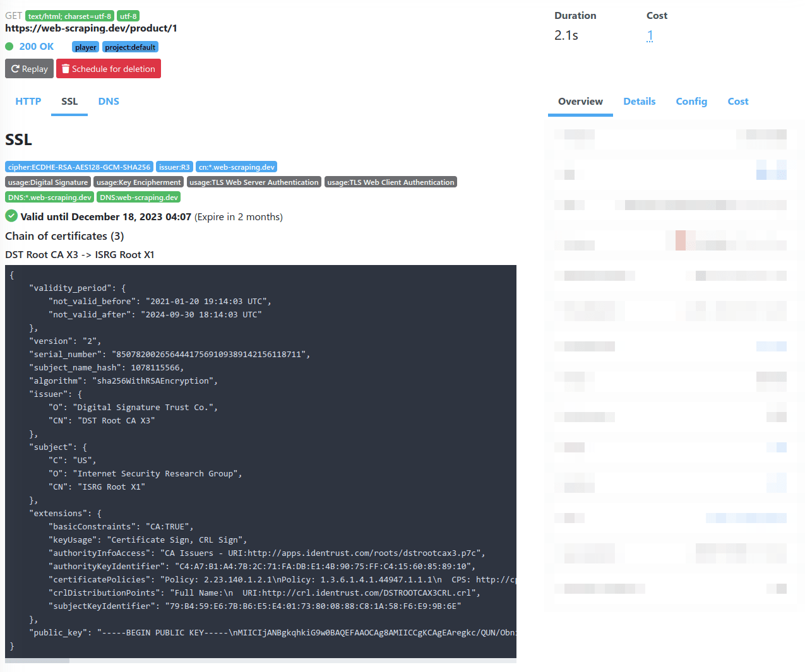805x672 pixels.
Task: Open the Details tab
Action: 639,101
